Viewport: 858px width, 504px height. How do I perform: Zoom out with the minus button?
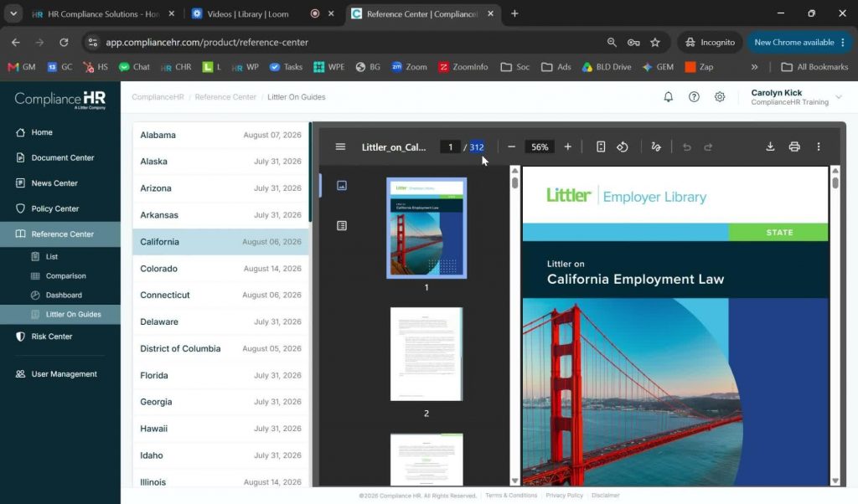[511, 147]
